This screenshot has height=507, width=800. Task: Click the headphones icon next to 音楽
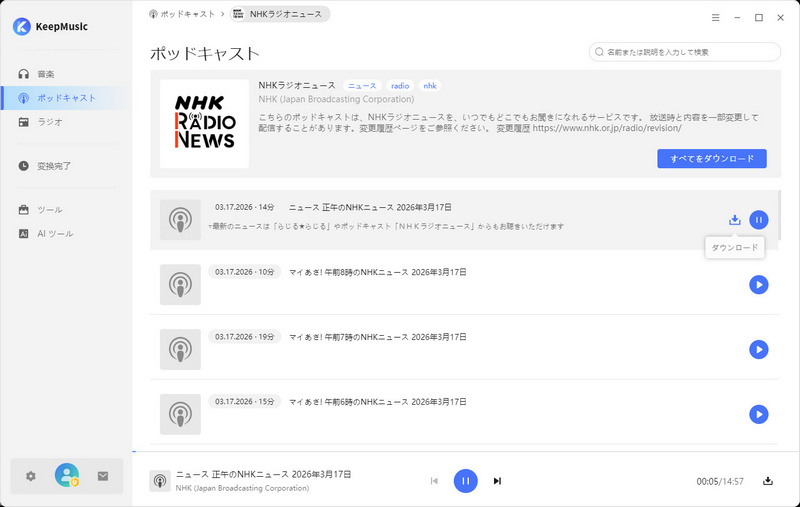coord(23,74)
